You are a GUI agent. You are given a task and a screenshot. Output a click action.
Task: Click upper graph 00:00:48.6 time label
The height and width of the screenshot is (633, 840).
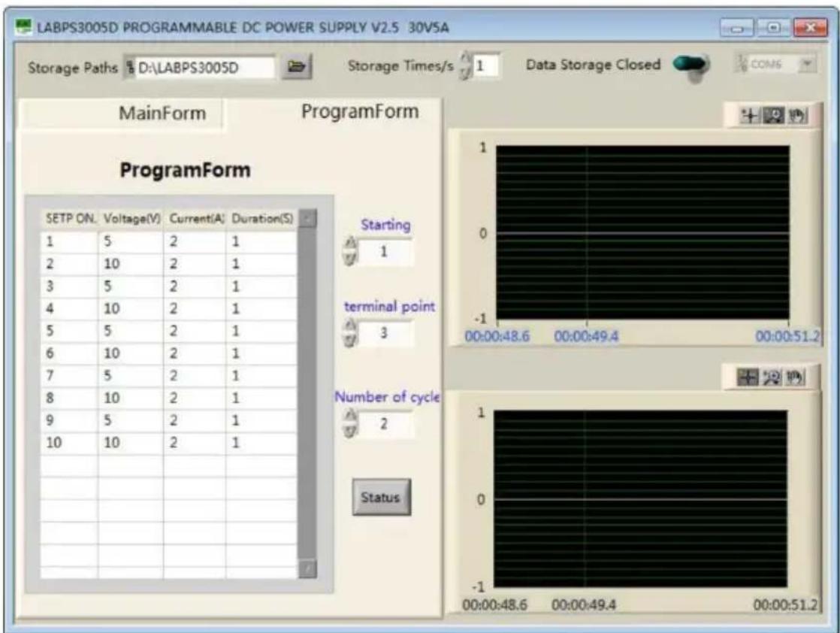pos(497,337)
